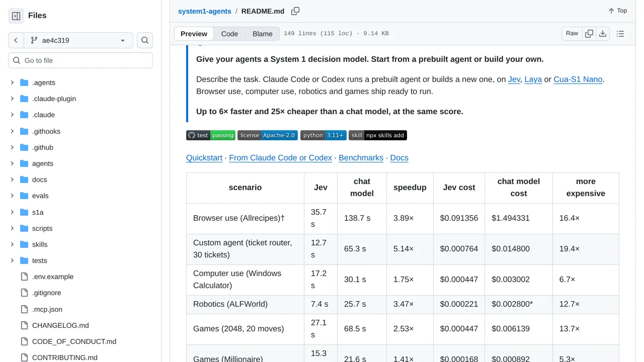Expand the .claude-plugin folder chevron
The image size is (644, 362).
click(12, 99)
